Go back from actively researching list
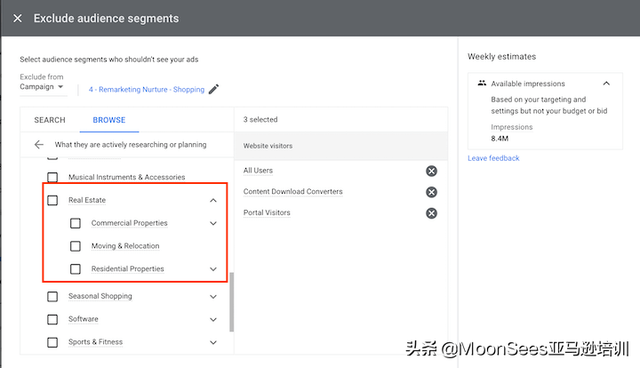 39,144
